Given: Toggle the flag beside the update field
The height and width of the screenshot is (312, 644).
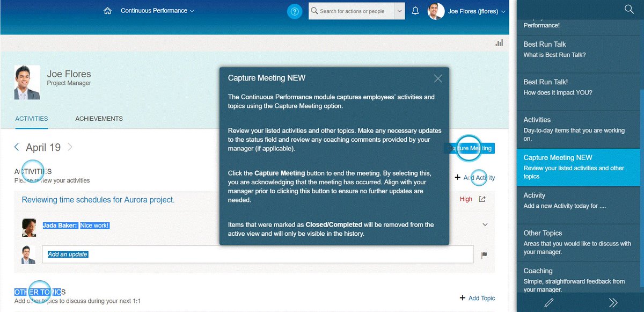Looking at the screenshot, I should click(485, 256).
